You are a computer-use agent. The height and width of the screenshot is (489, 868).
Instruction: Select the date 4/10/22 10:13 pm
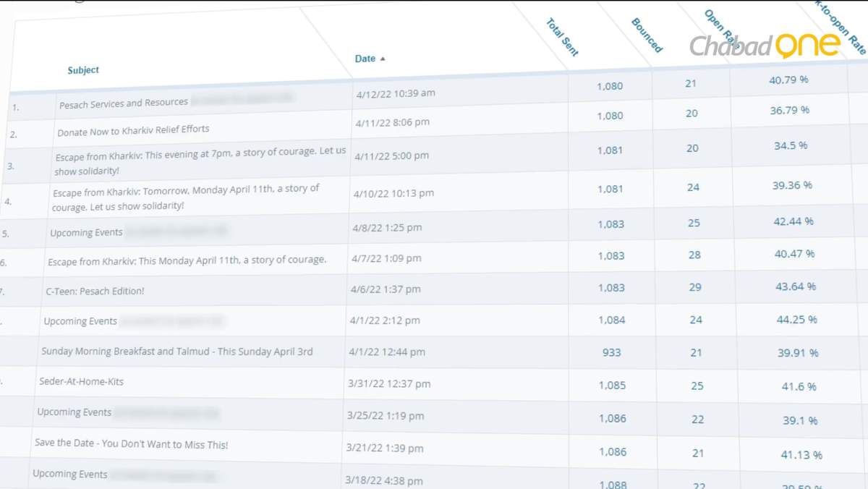(x=393, y=193)
